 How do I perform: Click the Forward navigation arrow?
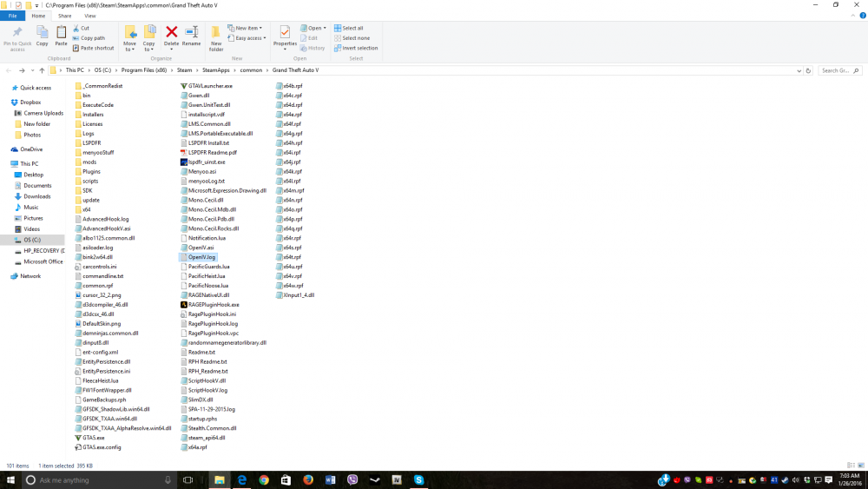[22, 71]
